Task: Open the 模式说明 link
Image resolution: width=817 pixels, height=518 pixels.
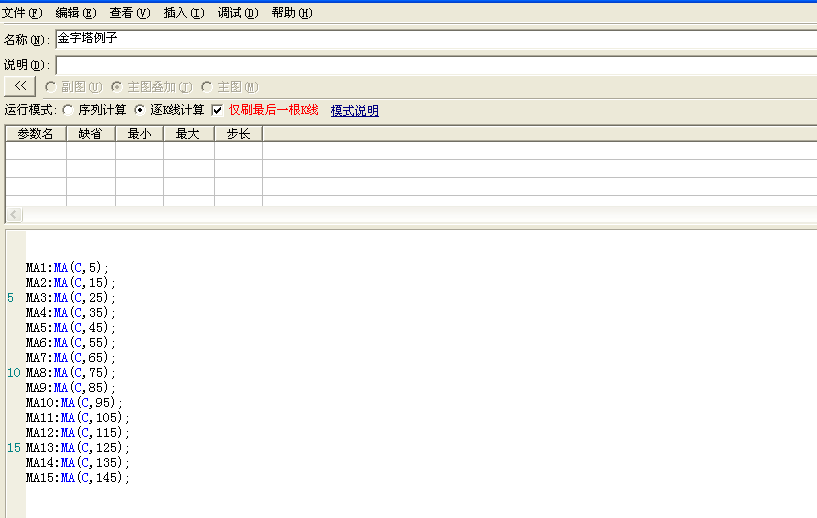Action: [354, 111]
